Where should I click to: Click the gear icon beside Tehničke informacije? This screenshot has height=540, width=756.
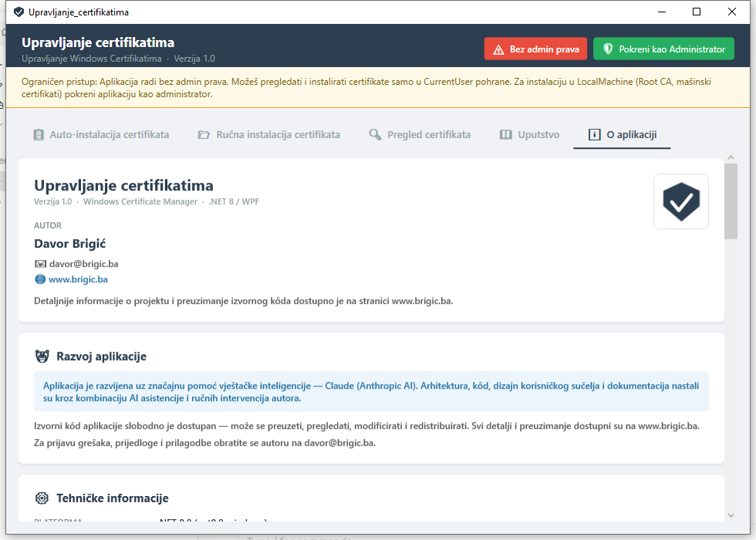click(42, 498)
